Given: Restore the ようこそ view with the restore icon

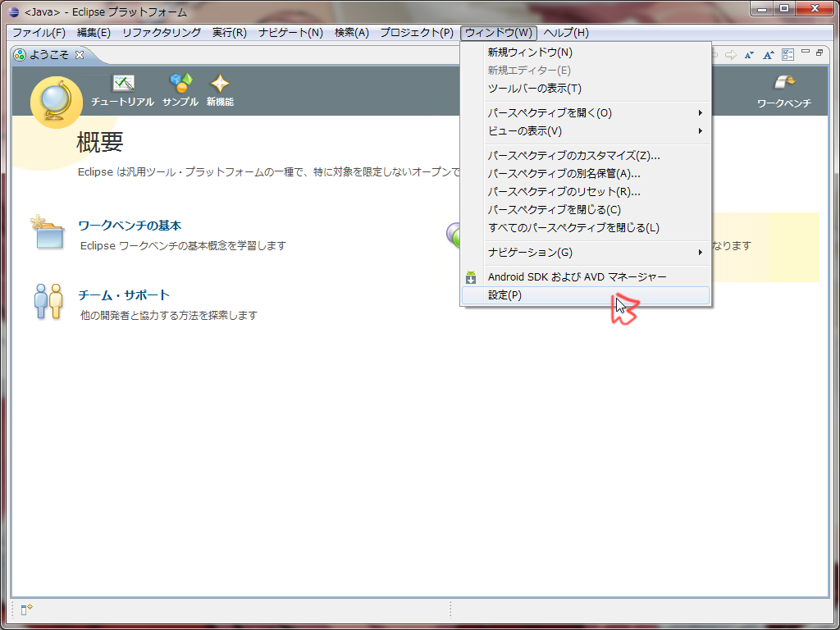Looking at the screenshot, I should [819, 52].
